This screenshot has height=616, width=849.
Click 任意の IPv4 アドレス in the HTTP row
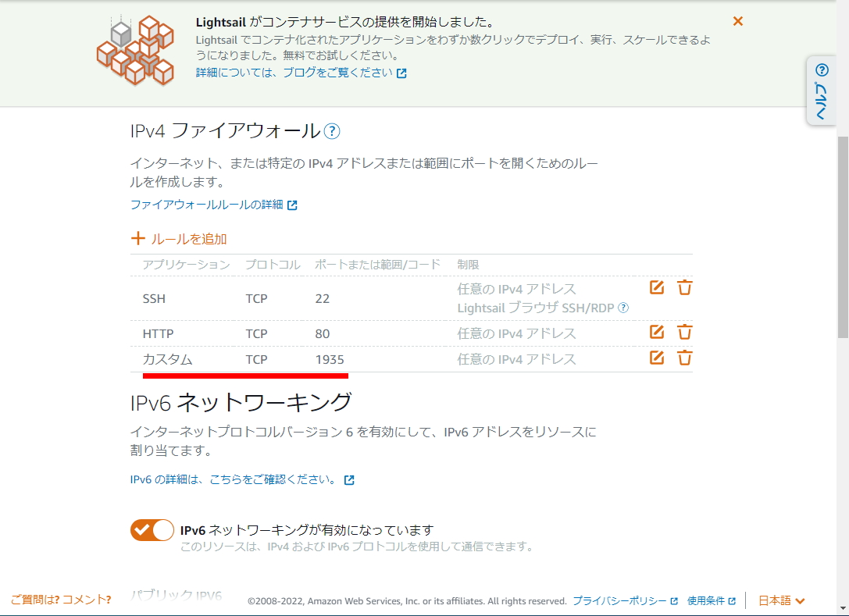[516, 334]
